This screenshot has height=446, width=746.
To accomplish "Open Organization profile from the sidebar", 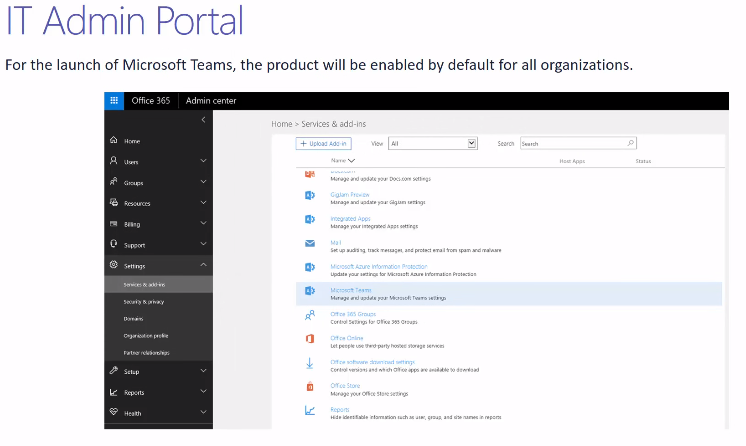I will point(146,335).
